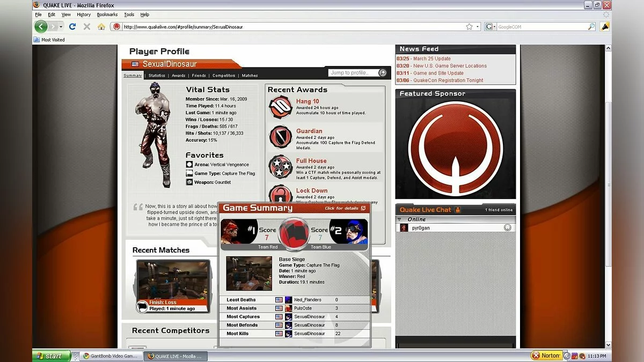
Task: Select the Summary profile tab
Action: [x=133, y=76]
